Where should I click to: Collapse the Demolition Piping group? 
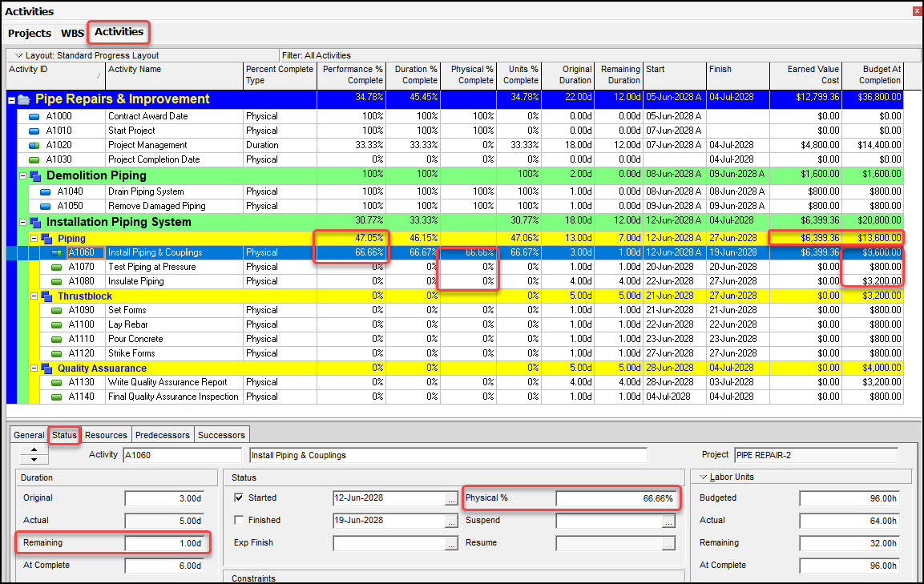23,175
